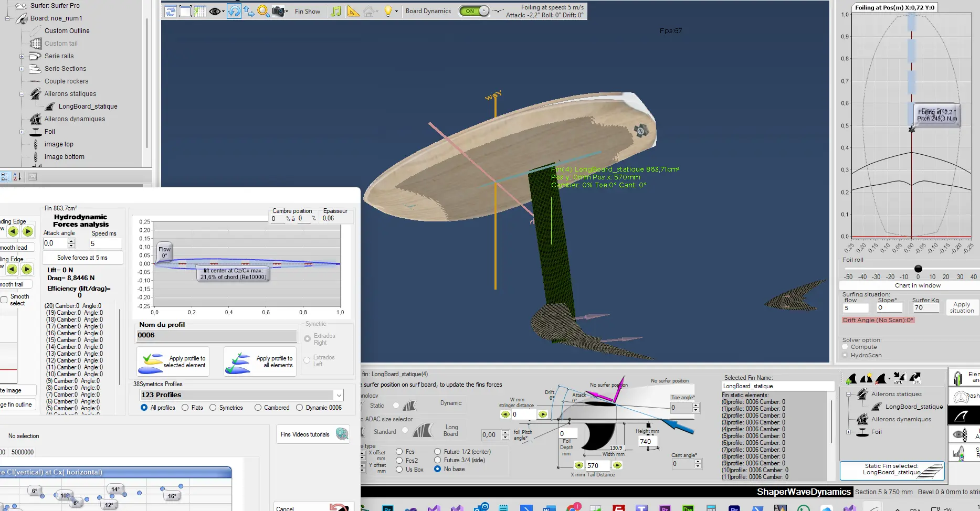Select the Dynamic 0006 radio button
The height and width of the screenshot is (511, 980).
pos(299,408)
